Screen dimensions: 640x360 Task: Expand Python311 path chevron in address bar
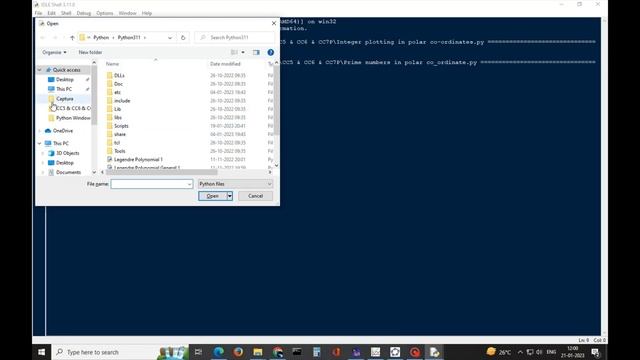[x=145, y=38]
